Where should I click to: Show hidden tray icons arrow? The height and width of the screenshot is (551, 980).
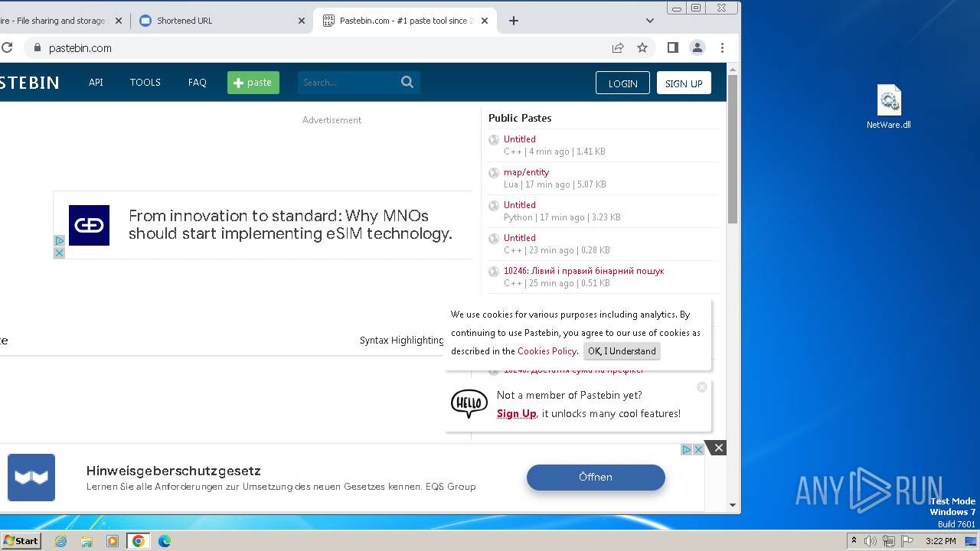pos(854,541)
